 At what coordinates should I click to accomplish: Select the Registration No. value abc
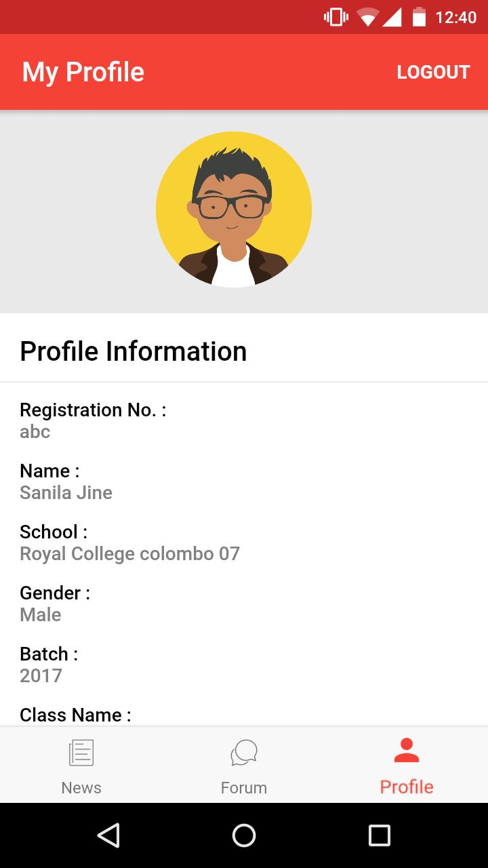[35, 432]
